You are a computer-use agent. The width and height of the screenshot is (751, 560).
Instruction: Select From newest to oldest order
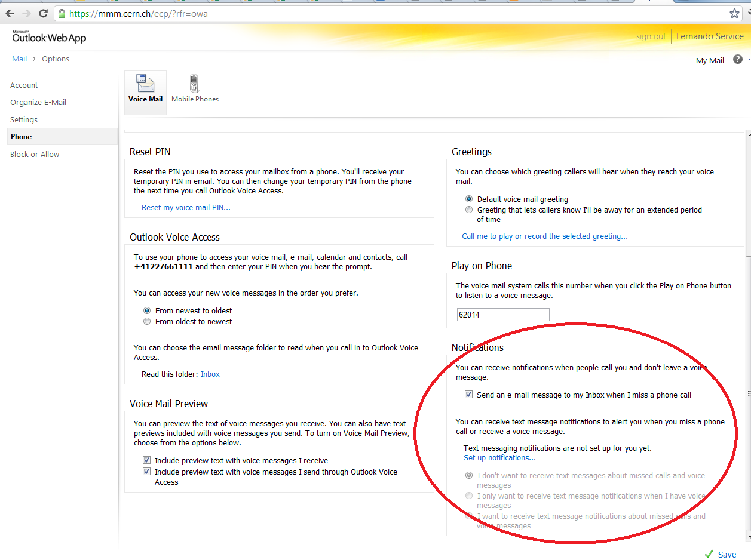click(x=147, y=311)
